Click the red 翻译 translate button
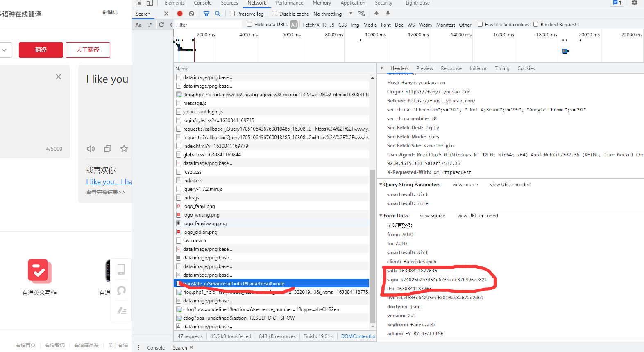Viewport: 644px width, 352px height. [x=41, y=50]
